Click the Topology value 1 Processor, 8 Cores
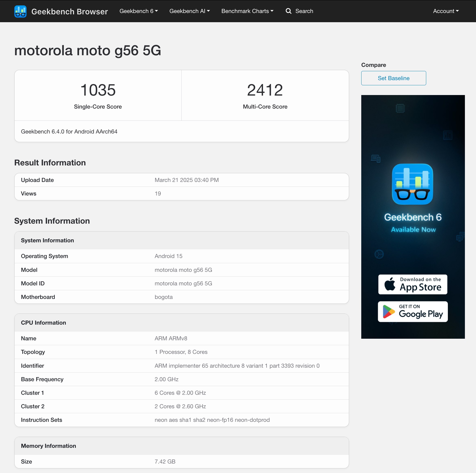 [181, 352]
